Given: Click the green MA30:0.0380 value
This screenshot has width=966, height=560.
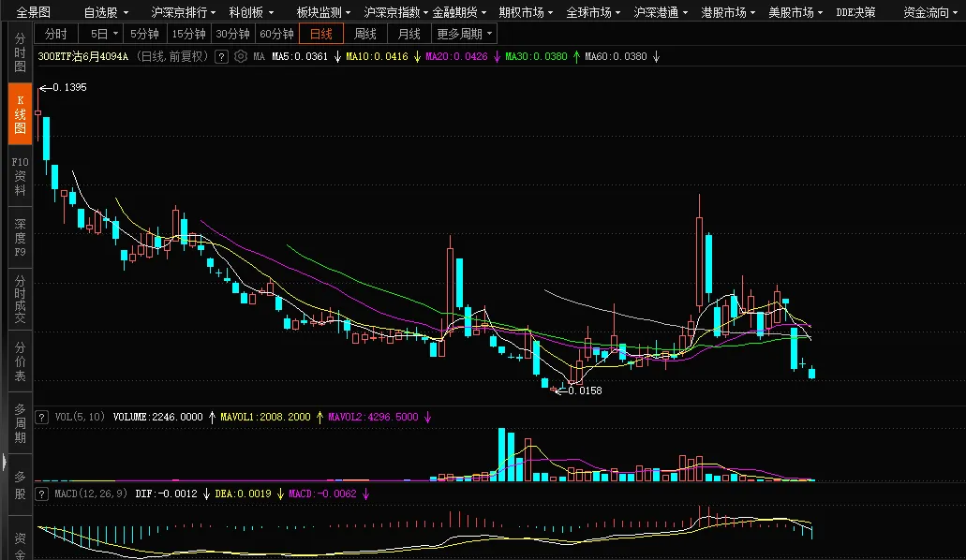Looking at the screenshot, I should [x=536, y=57].
